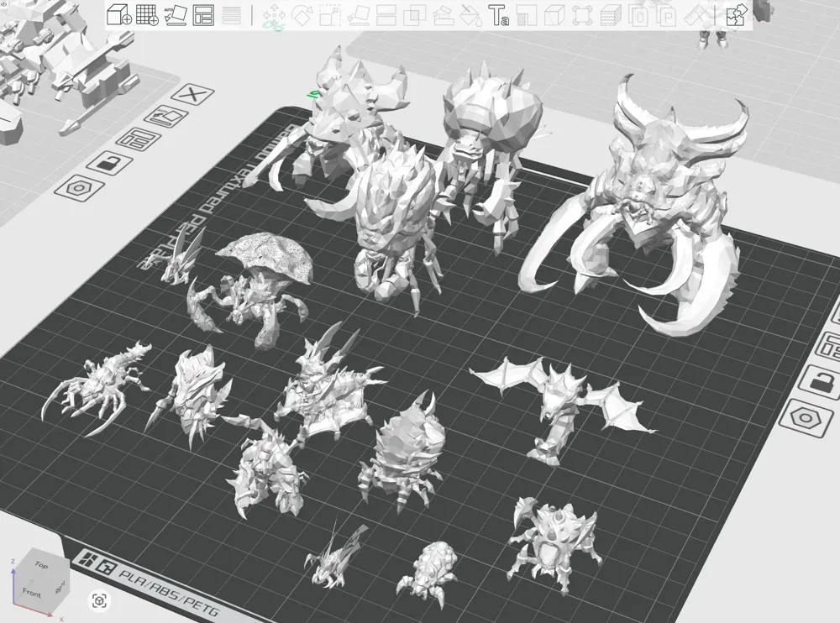Select the Move tool

(274, 16)
